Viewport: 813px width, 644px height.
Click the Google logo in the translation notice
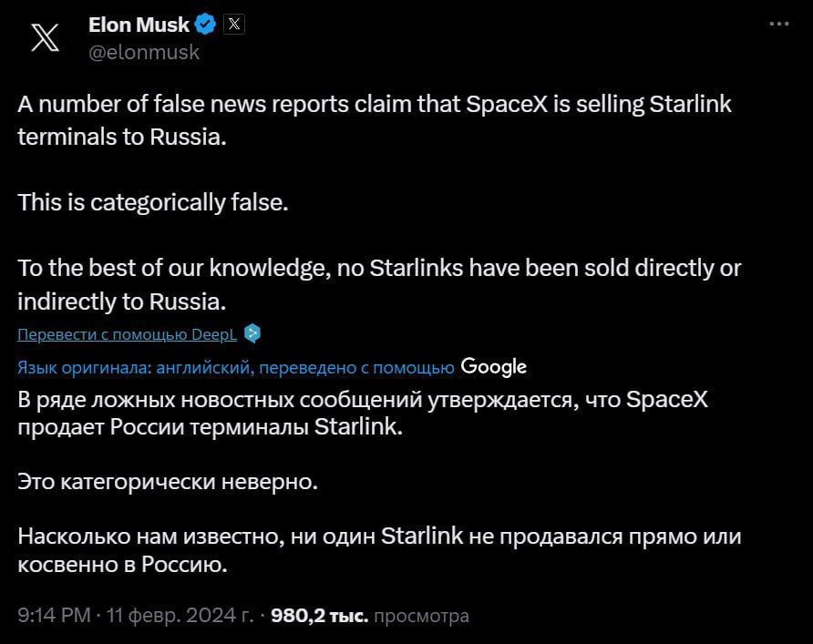pos(493,366)
